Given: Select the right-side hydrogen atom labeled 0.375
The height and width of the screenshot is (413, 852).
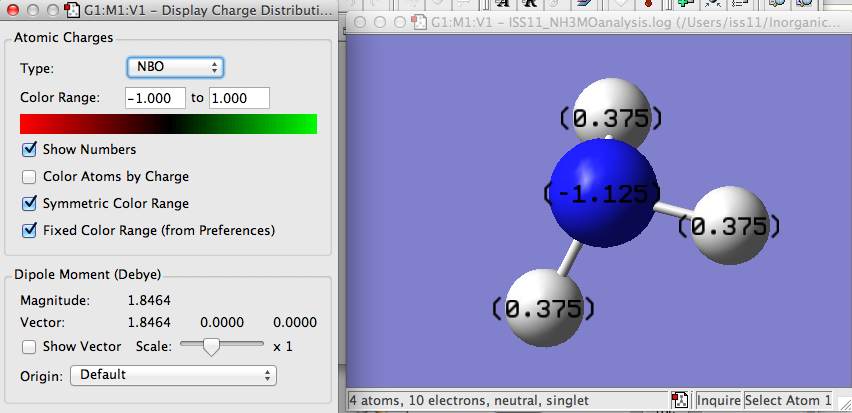Looking at the screenshot, I should pyautogui.click(x=730, y=226).
